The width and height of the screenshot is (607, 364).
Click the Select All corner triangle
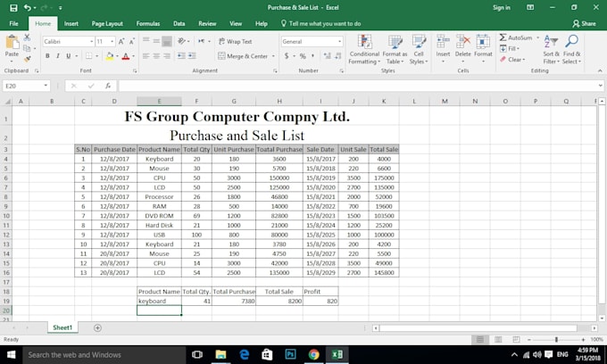tap(7, 102)
